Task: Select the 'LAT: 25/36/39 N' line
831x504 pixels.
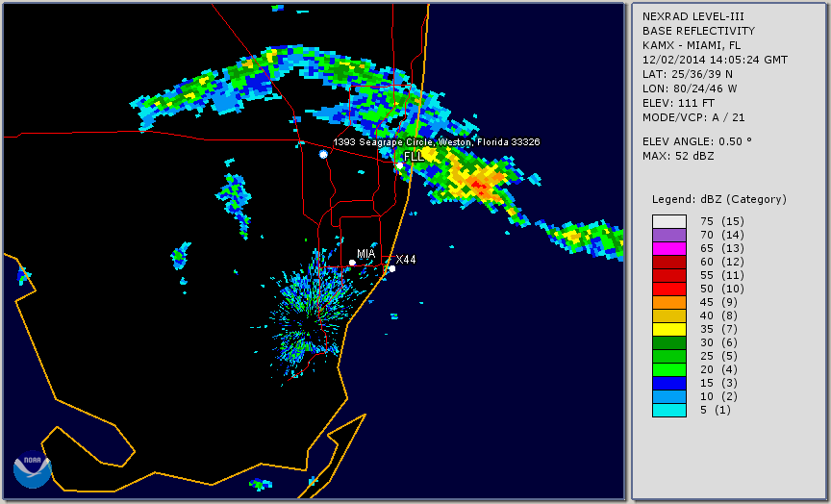Action: pyautogui.click(x=688, y=74)
